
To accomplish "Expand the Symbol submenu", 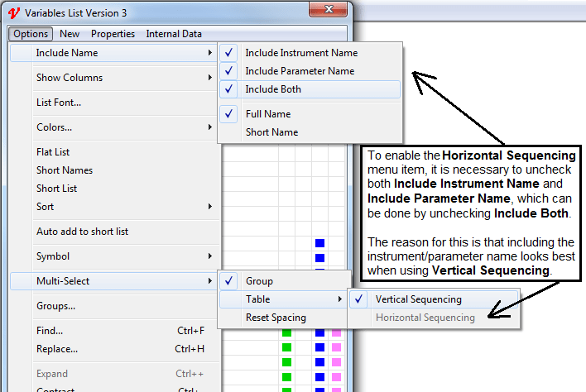I will click(x=113, y=256).
